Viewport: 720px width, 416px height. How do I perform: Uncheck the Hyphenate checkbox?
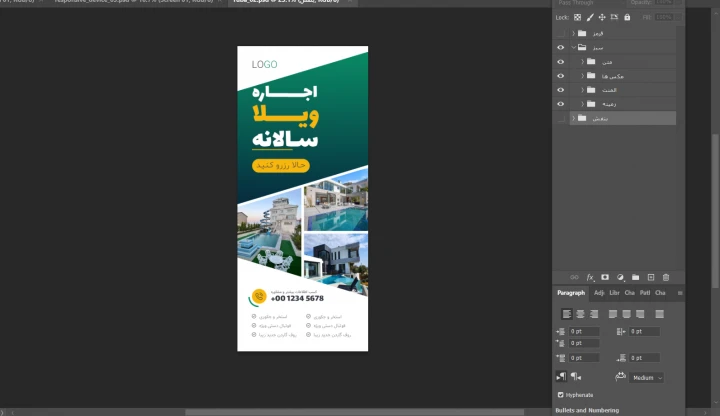(x=560, y=395)
